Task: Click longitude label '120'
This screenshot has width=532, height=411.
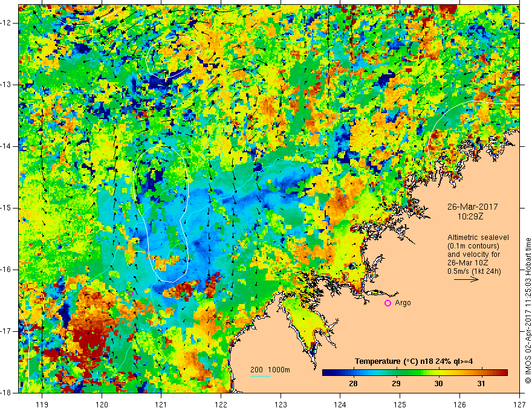Action: click(x=102, y=404)
